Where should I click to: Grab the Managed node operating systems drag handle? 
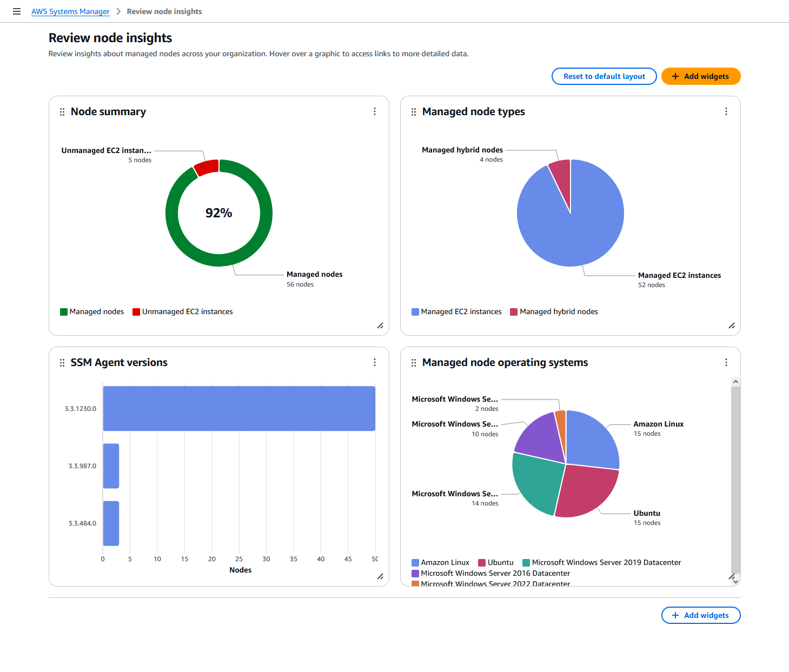pos(414,362)
